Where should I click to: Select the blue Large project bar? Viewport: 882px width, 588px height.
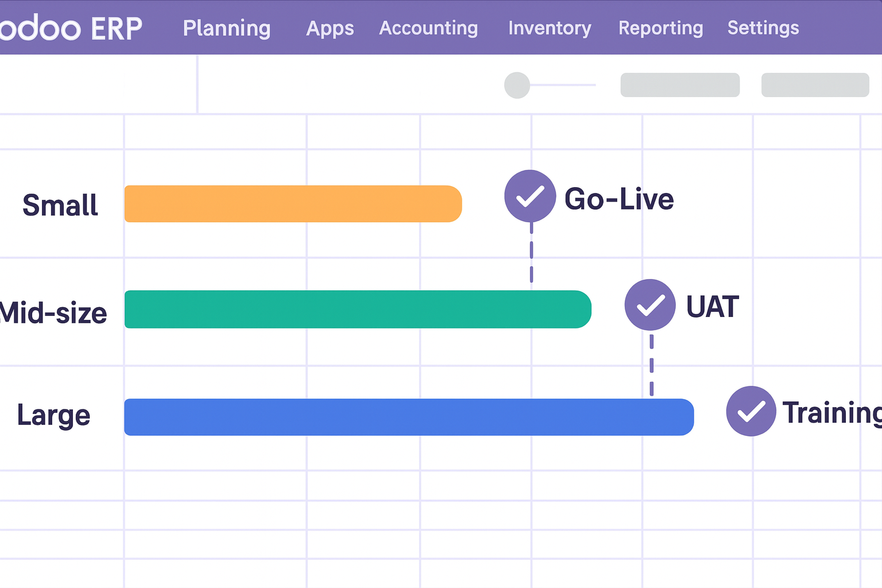point(409,417)
